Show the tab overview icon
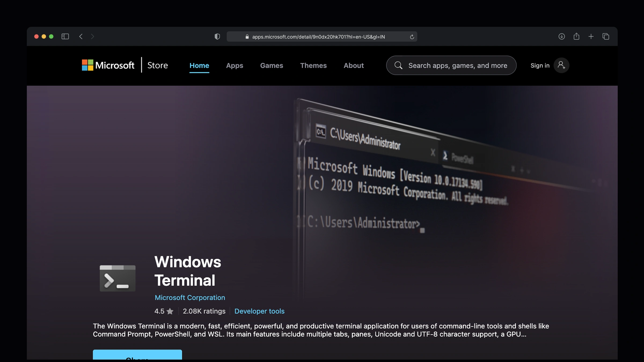 click(x=606, y=36)
